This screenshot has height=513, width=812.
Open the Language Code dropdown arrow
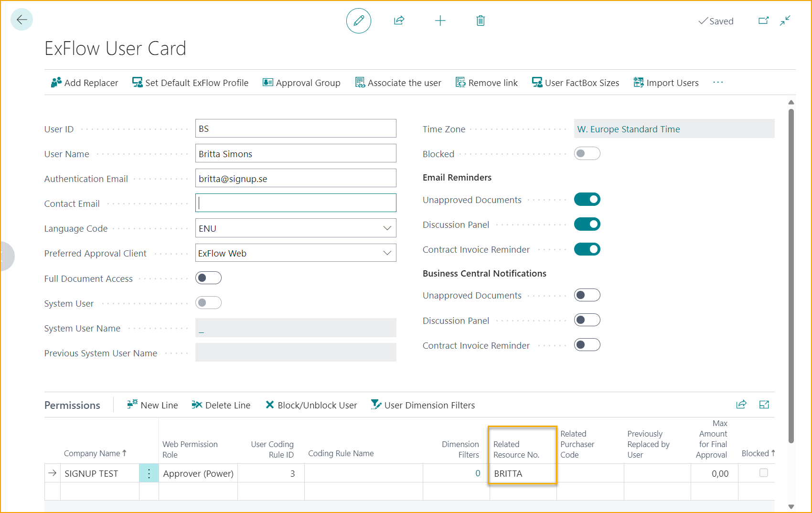pos(387,228)
